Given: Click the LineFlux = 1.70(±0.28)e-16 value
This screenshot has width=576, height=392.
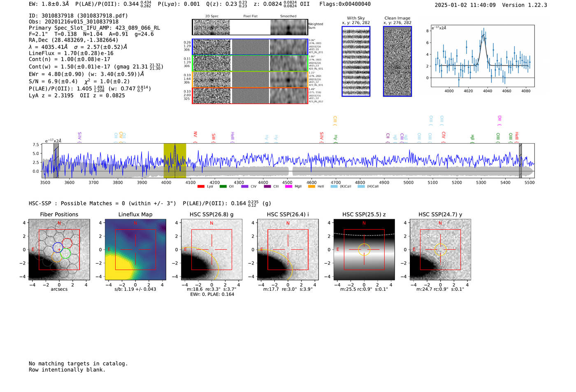Looking at the screenshot, I should click(x=71, y=53).
